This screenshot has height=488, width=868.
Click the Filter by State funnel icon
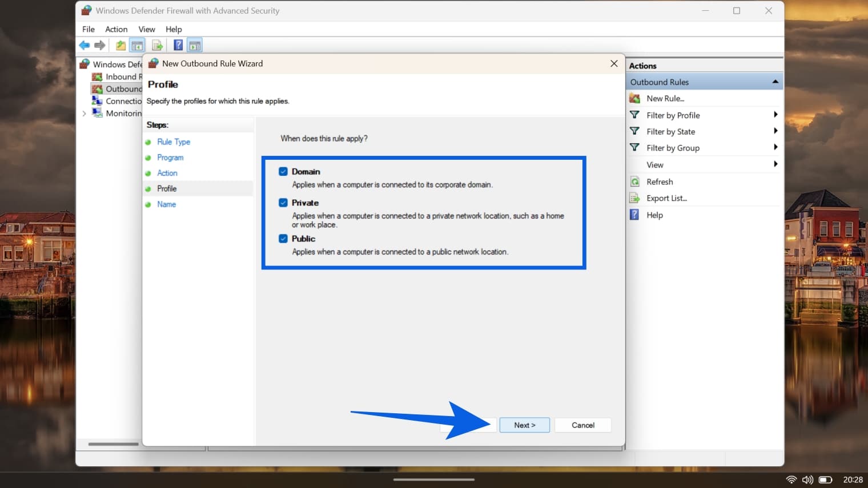(x=634, y=131)
